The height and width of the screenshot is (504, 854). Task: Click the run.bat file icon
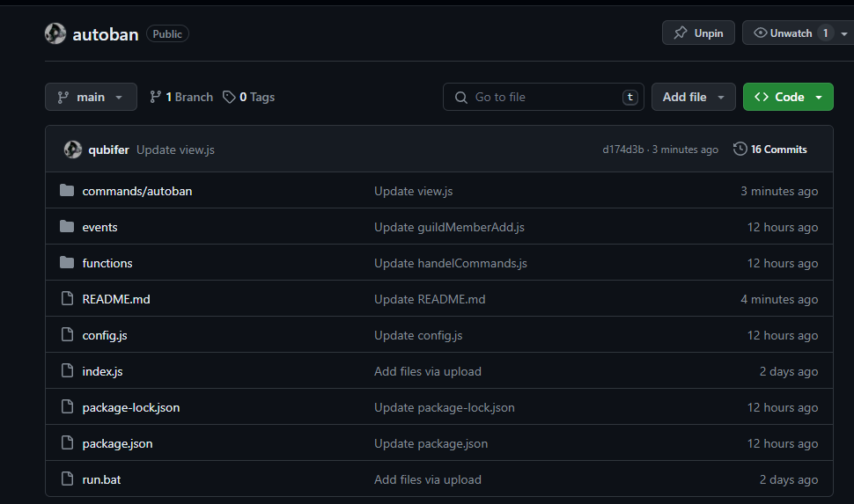67,479
